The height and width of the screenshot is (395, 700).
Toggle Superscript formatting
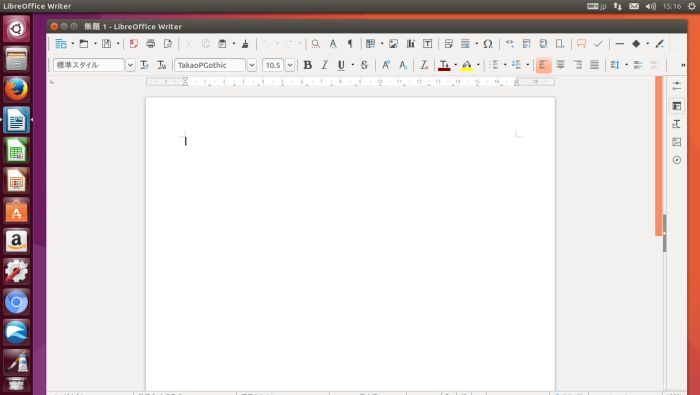click(386, 65)
